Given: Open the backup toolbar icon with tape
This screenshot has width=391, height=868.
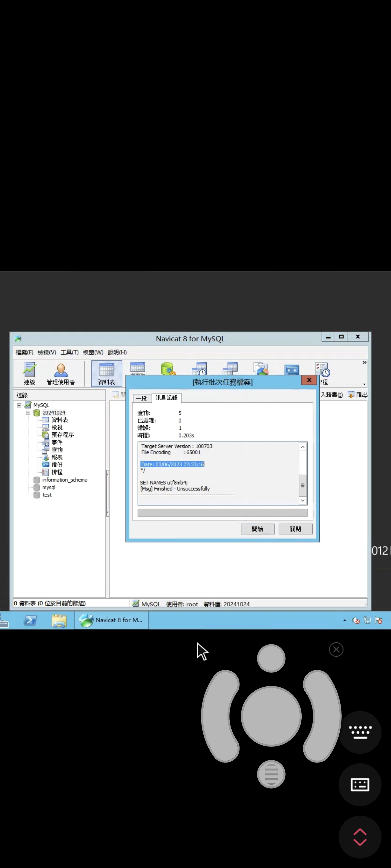Looking at the screenshot, I should pyautogui.click(x=292, y=369).
